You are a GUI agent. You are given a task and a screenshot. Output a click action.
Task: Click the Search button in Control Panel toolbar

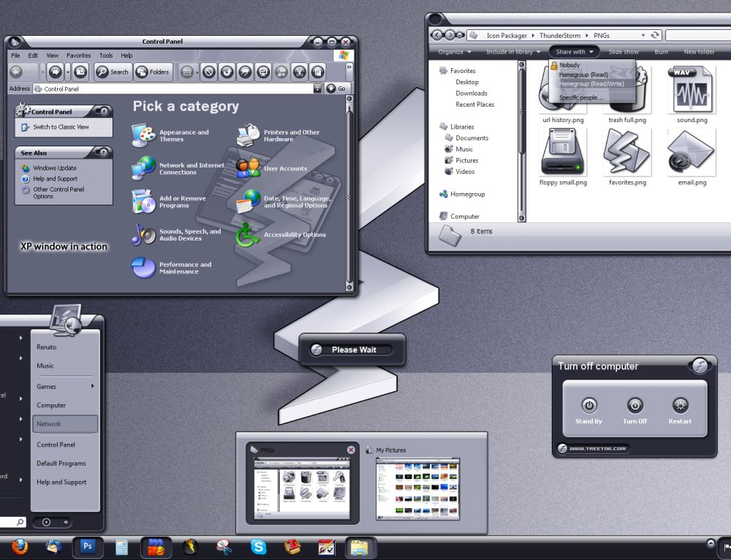[112, 72]
